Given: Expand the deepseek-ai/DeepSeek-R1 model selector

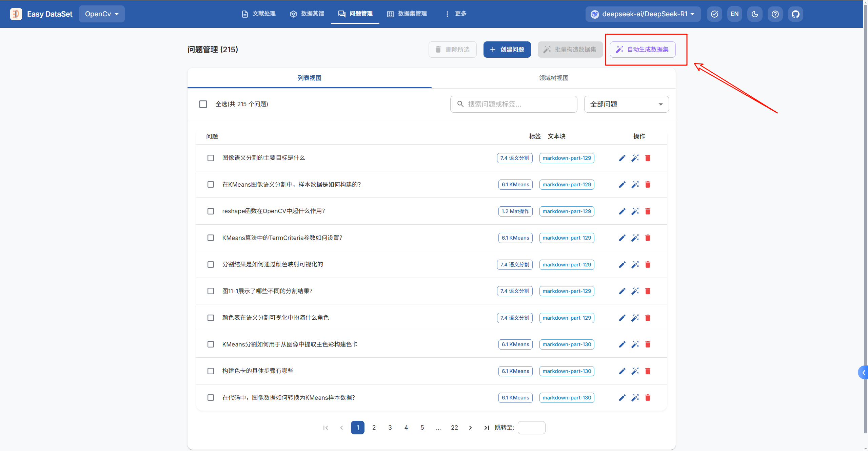Looking at the screenshot, I should coord(643,14).
